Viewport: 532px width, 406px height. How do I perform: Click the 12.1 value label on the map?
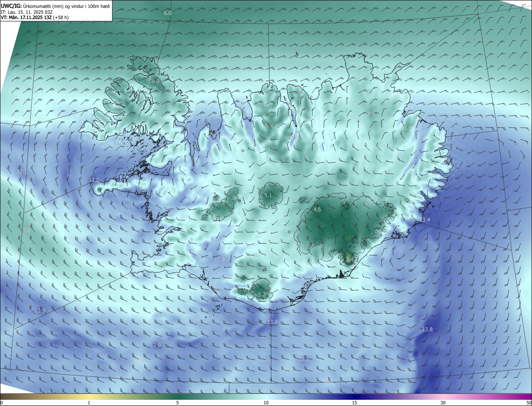coord(22,172)
